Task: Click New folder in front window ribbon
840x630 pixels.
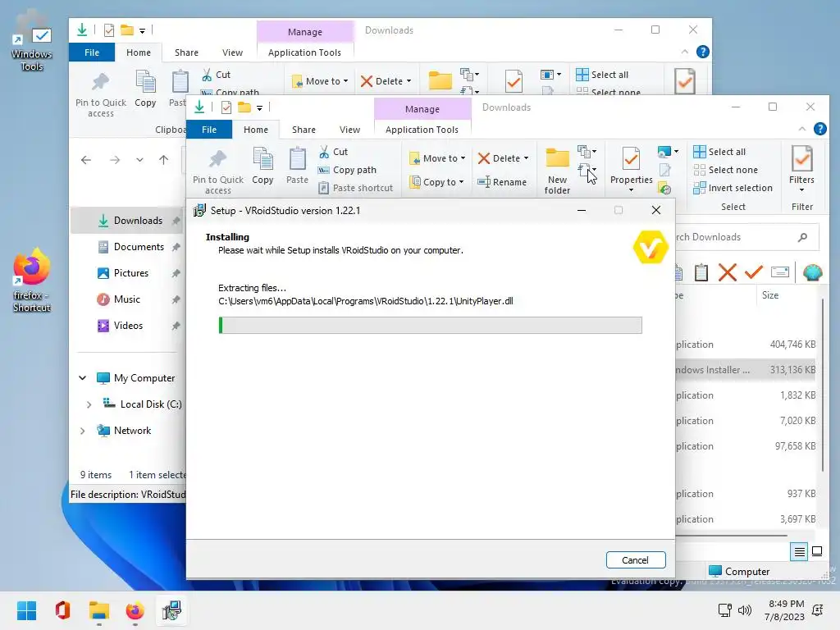Action: click(557, 171)
